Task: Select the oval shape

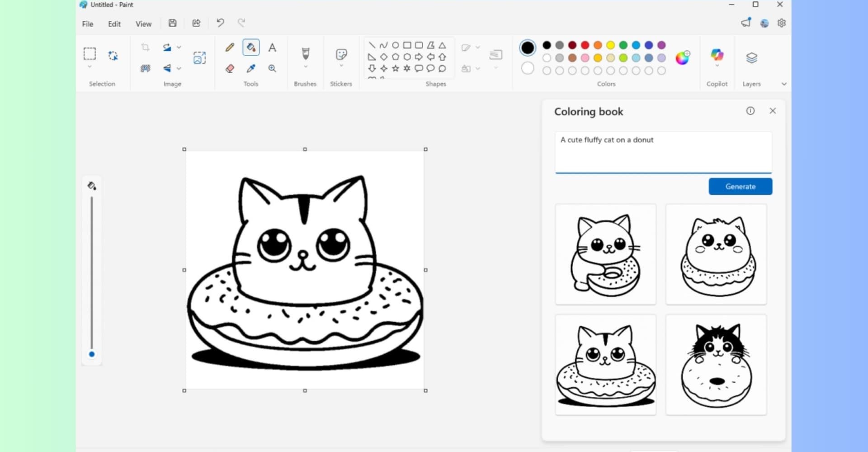Action: [396, 45]
